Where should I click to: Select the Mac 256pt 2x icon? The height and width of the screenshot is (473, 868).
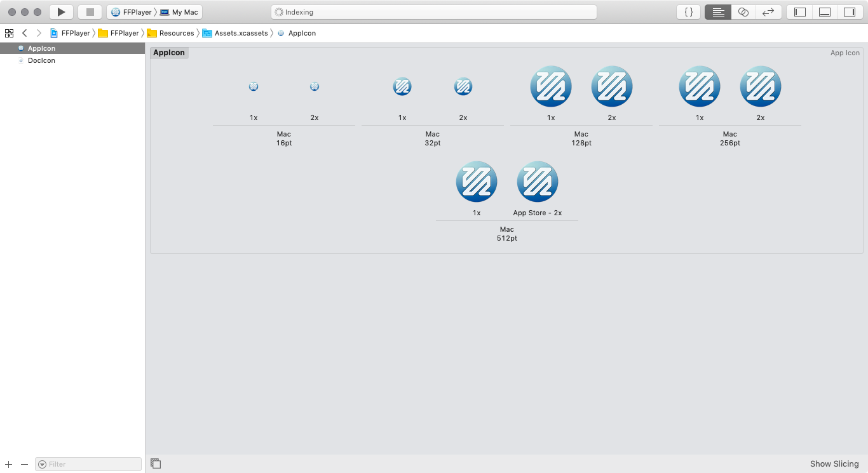[x=761, y=86]
